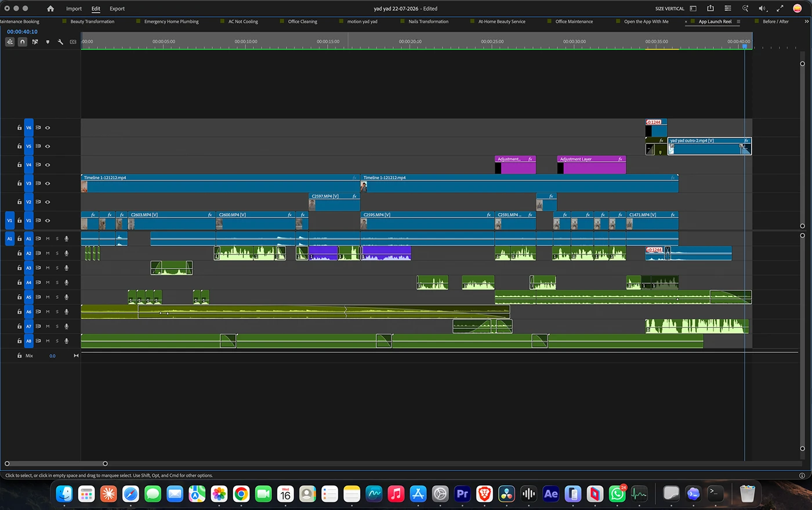Maximize video output with double-arrow icon
Image resolution: width=812 pixels, height=510 pixels.
tap(780, 9)
